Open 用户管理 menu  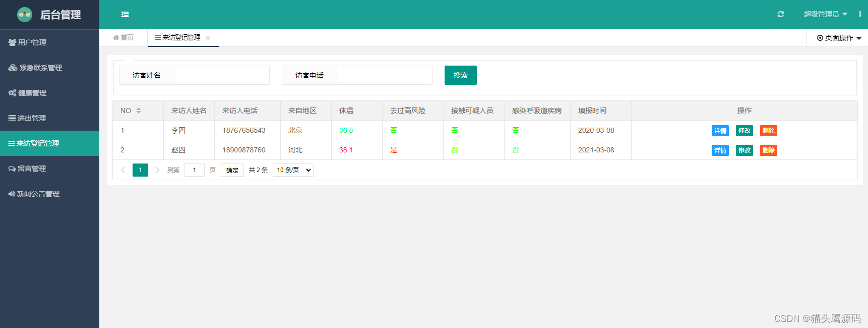(x=49, y=42)
